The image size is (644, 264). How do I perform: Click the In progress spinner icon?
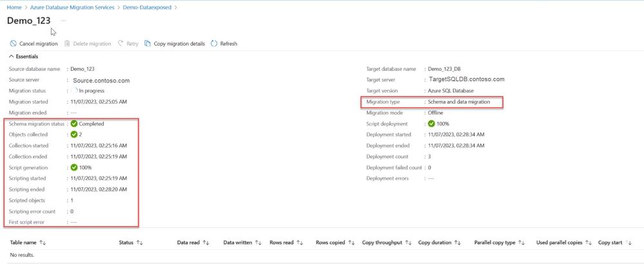click(x=74, y=91)
